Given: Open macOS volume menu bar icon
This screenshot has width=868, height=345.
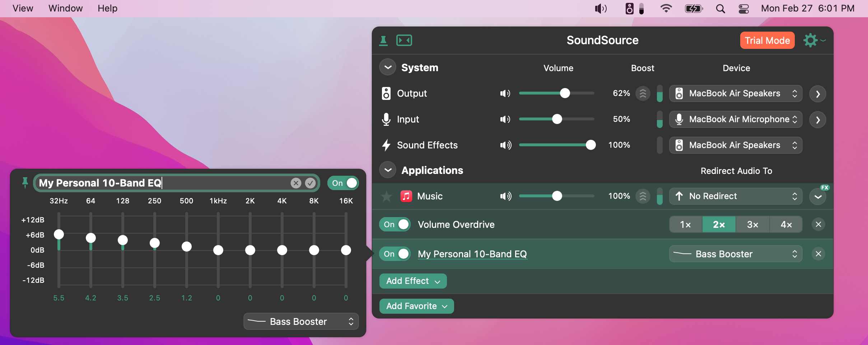Looking at the screenshot, I should 601,8.
